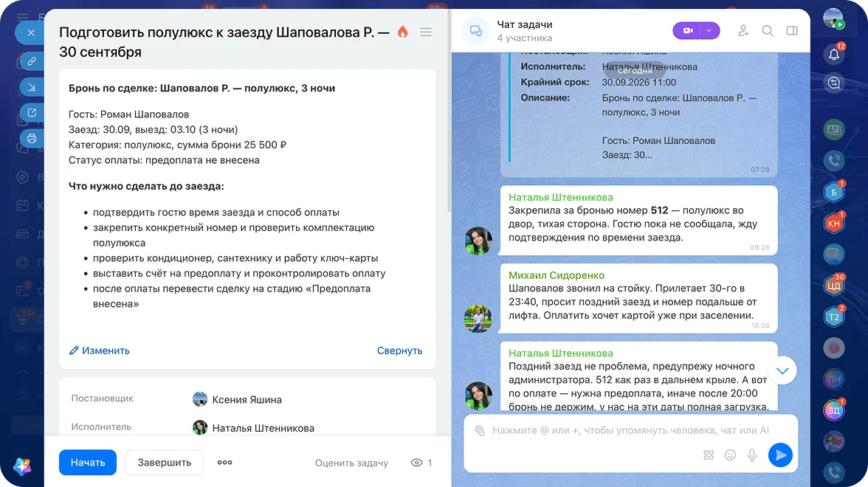868x487 pixels.
Task: Open the Т2 chat in sidebar
Action: coord(834,317)
